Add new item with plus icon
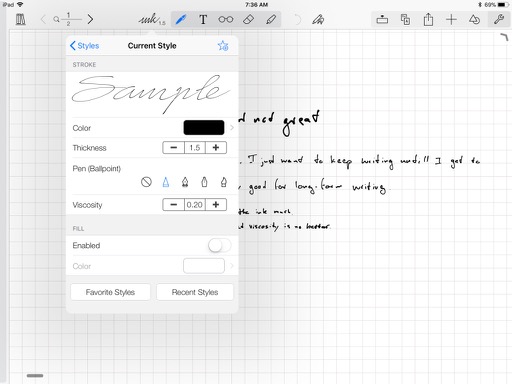 tap(451, 19)
